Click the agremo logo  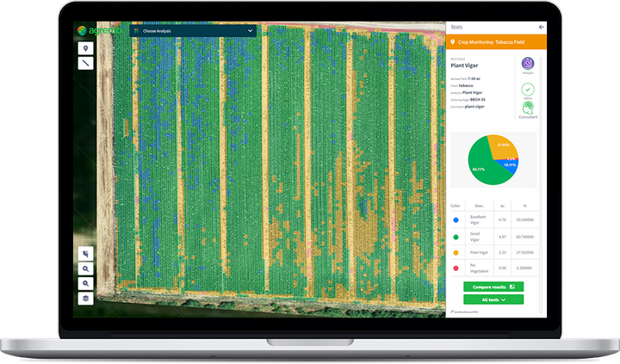(x=99, y=30)
